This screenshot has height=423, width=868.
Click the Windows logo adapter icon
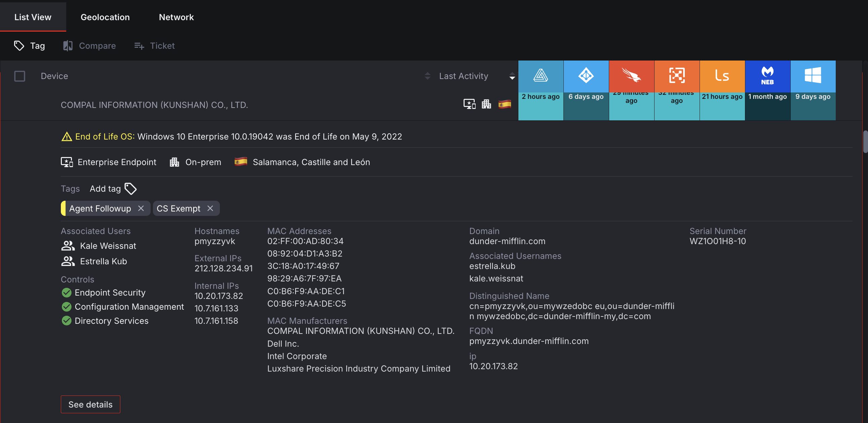[x=813, y=76]
